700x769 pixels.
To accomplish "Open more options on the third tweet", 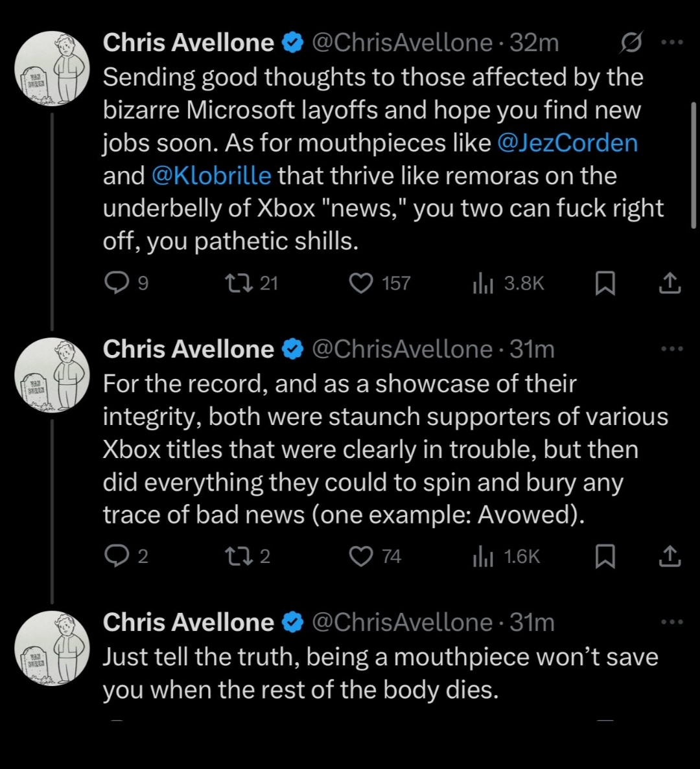I will click(671, 623).
